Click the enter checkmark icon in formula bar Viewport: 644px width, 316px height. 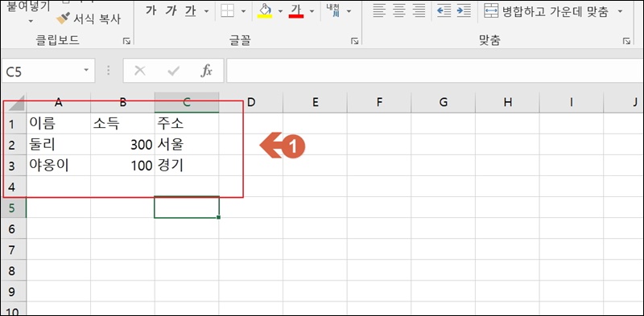click(173, 71)
